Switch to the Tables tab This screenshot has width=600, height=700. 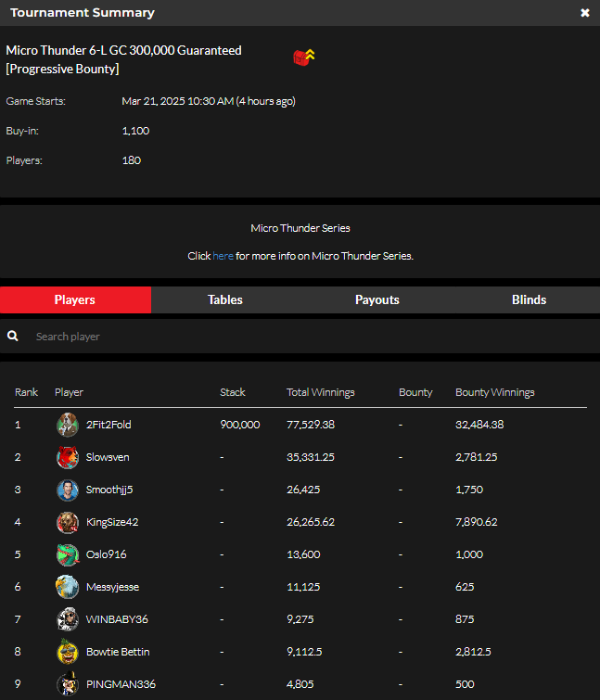225,300
